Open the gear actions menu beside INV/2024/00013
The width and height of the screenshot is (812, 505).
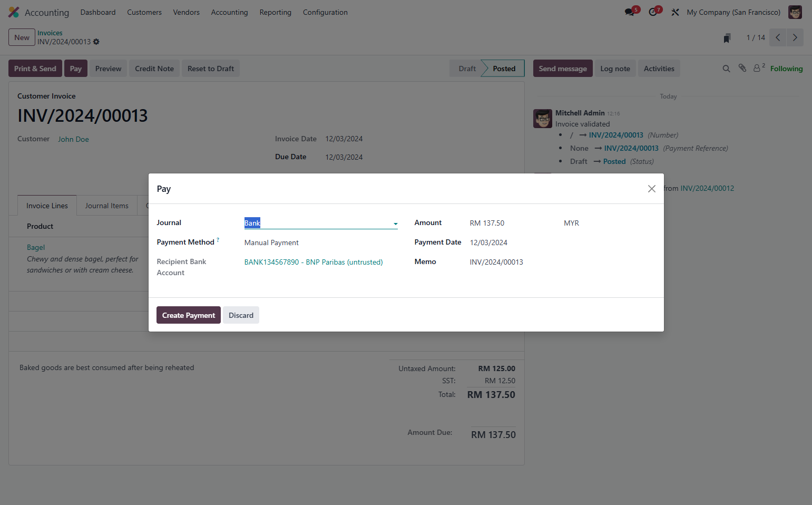pos(96,42)
